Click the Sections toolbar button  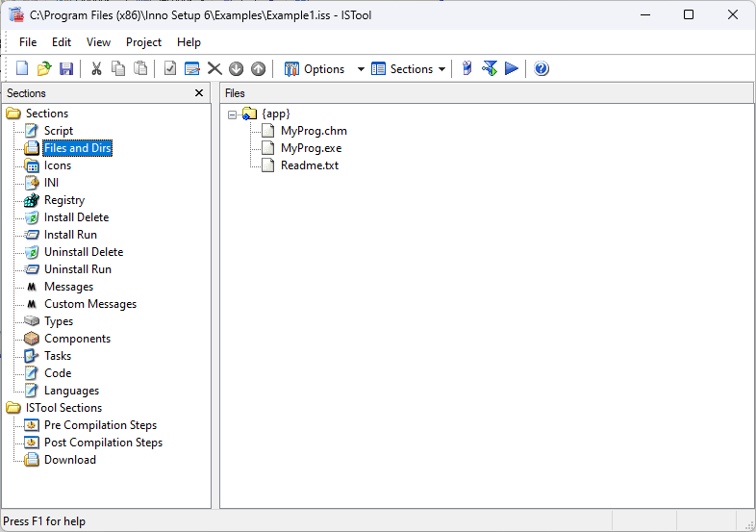coord(403,69)
